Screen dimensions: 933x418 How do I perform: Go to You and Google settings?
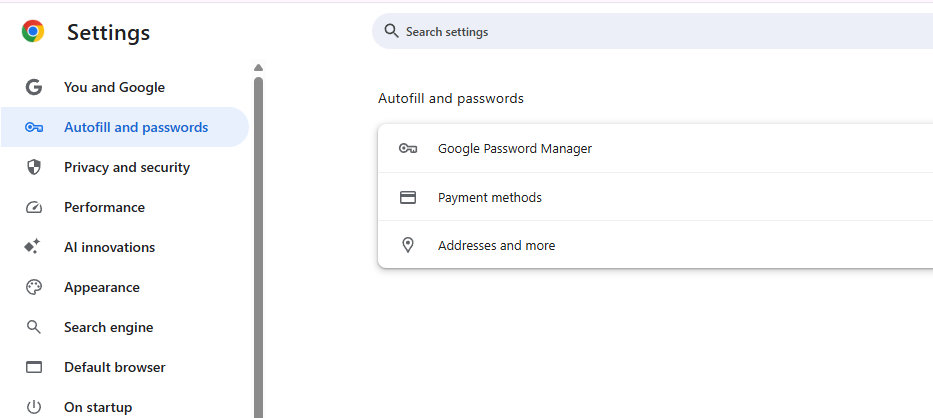(114, 87)
